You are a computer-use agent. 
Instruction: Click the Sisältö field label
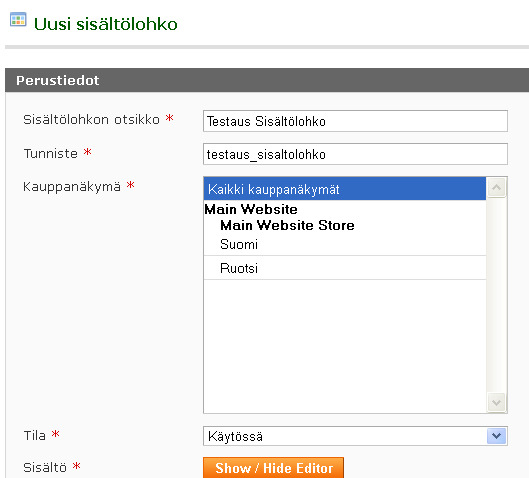coord(45,468)
